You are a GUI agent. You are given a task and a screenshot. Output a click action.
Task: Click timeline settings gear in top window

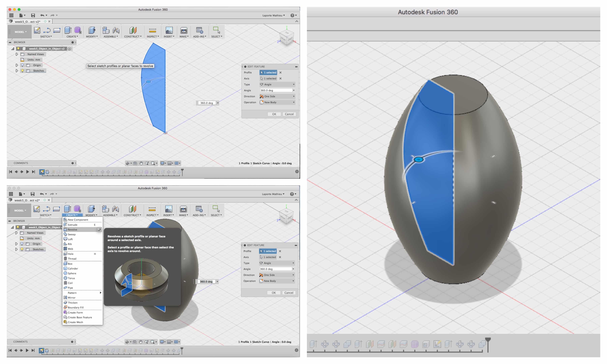[297, 171]
